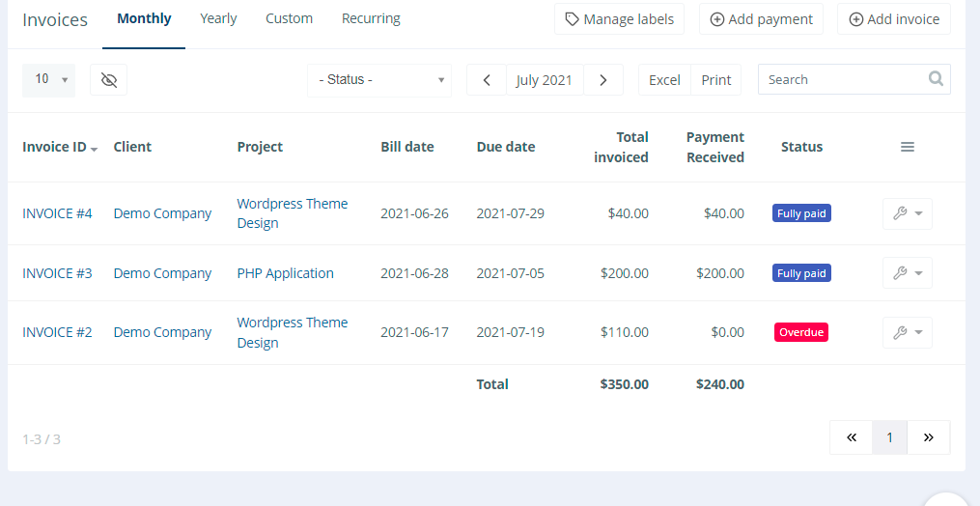
Task: Click the Add invoice button
Action: pyautogui.click(x=893, y=19)
